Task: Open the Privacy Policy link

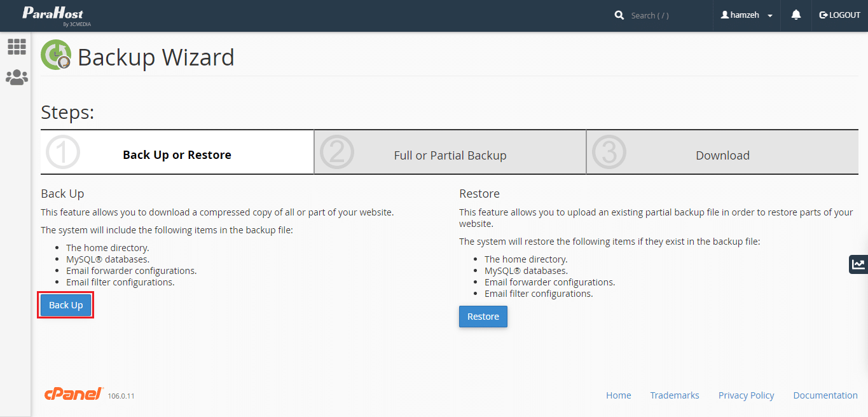Action: [746, 395]
